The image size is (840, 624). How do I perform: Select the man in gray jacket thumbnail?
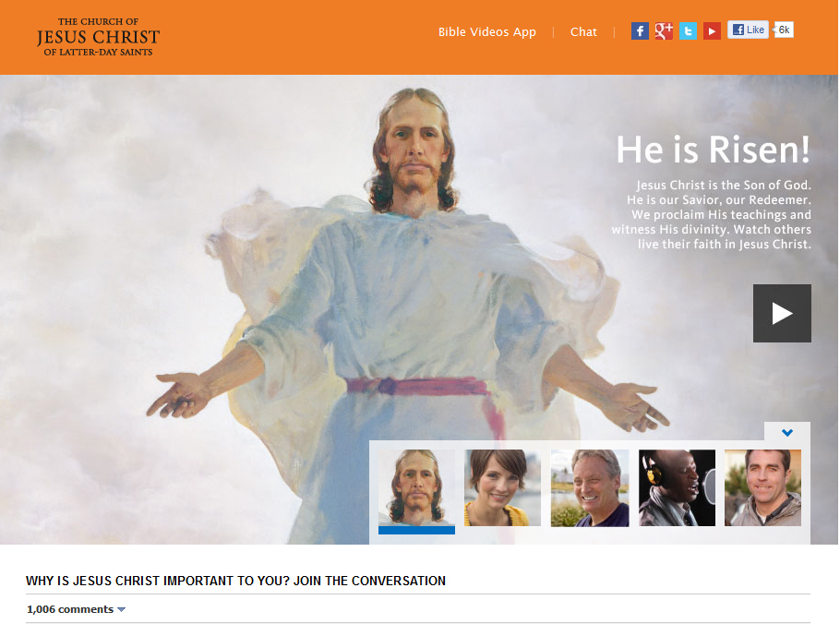point(762,488)
